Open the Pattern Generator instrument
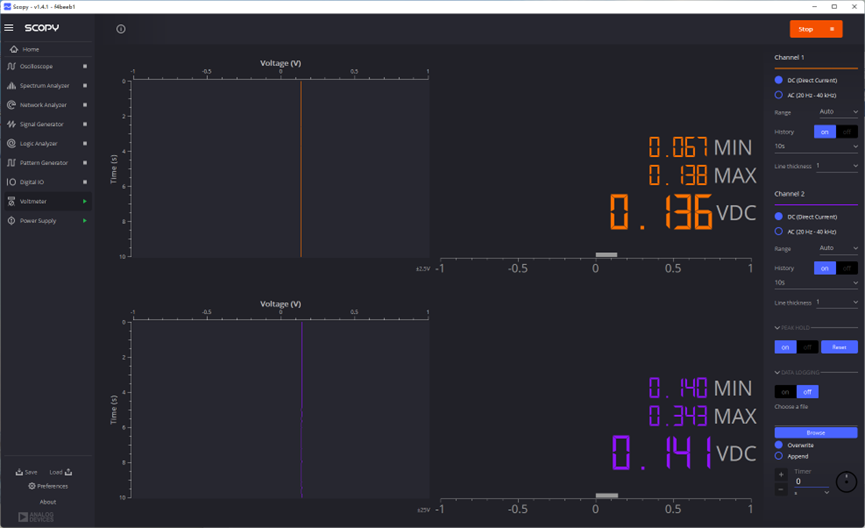 [44, 163]
